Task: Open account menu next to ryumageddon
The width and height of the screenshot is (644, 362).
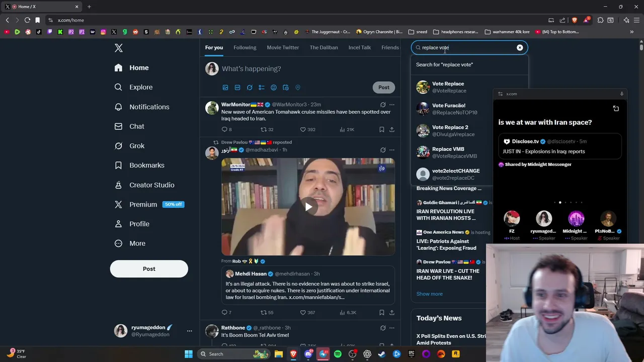Action: [189, 331]
